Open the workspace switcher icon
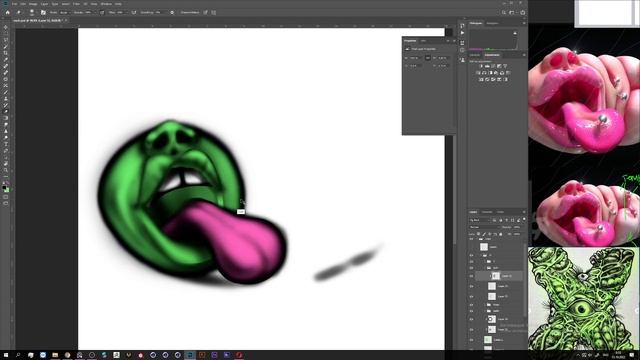The image size is (640, 360). coord(512,12)
